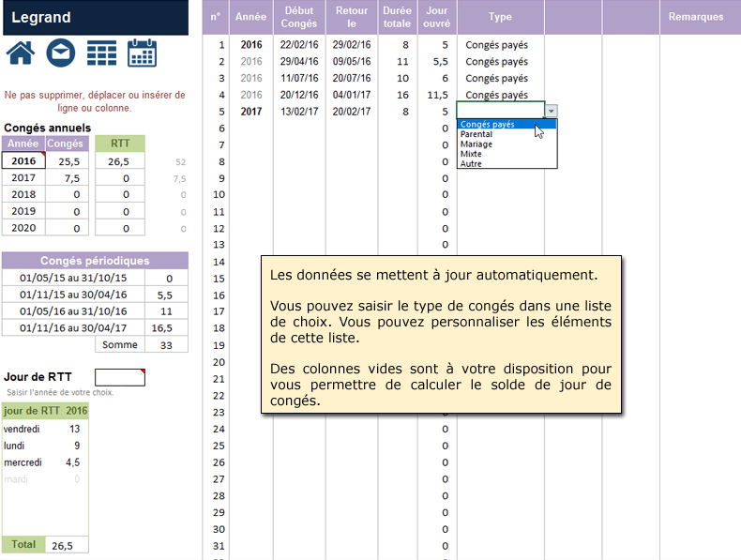Click the Total value 26,5
Viewport: 741px width, 560px height.
coord(67,545)
